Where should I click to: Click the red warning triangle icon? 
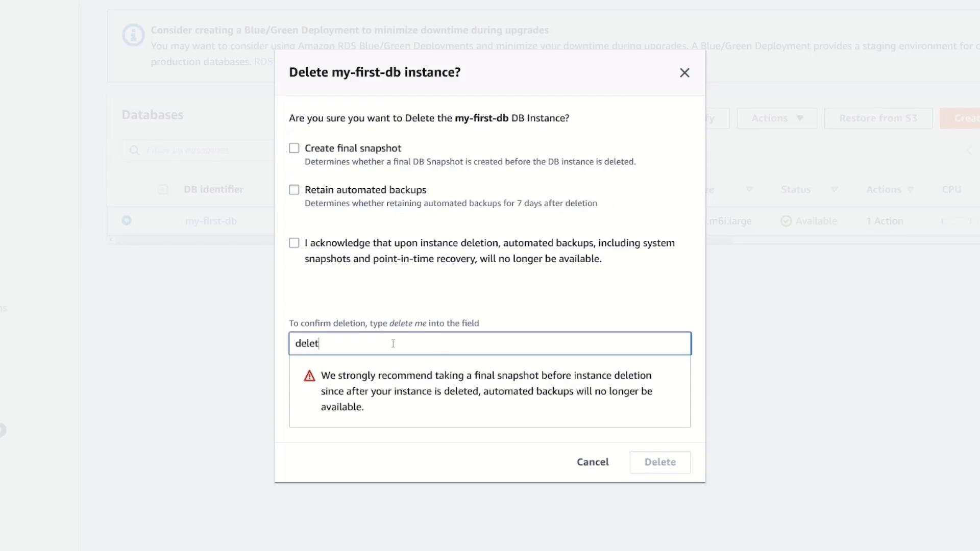309,377
